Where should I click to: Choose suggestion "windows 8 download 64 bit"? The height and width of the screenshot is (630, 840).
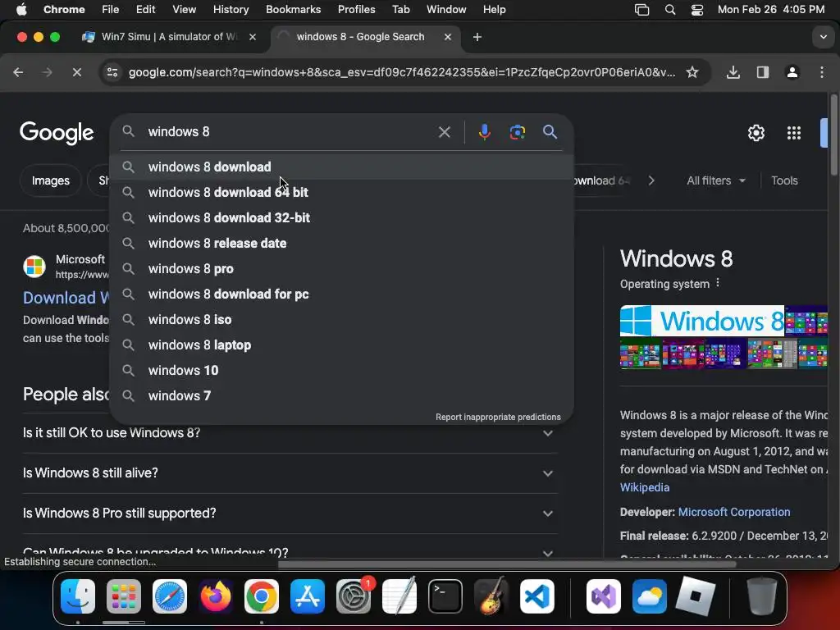pyautogui.click(x=342, y=192)
